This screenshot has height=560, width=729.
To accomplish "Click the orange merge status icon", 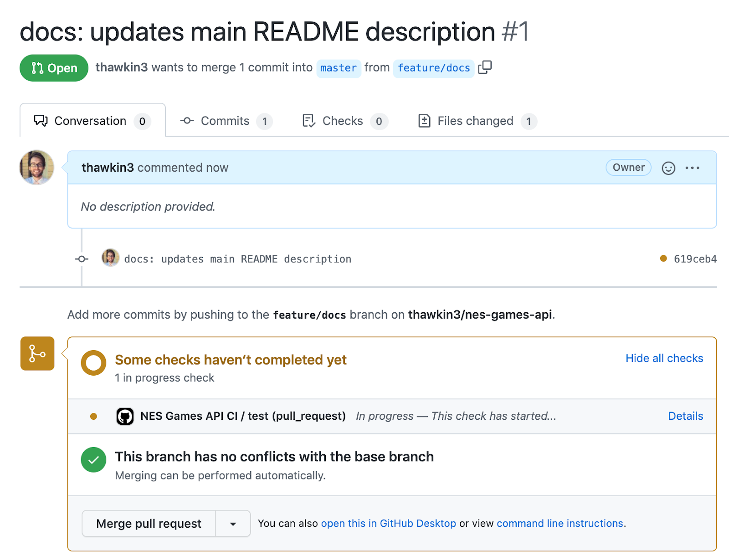I will coord(37,353).
